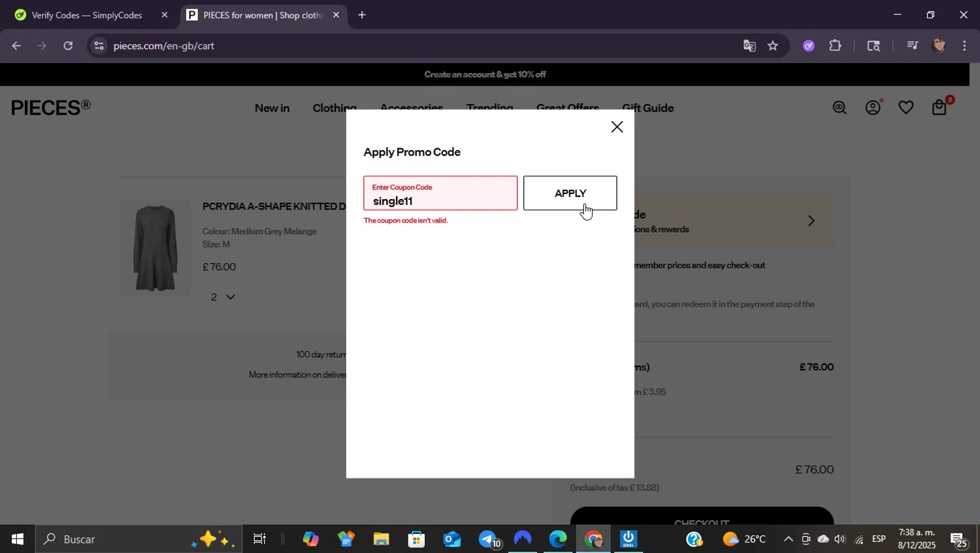Image resolution: width=980 pixels, height=553 pixels.
Task: Click the APPLY coupon button
Action: [570, 193]
